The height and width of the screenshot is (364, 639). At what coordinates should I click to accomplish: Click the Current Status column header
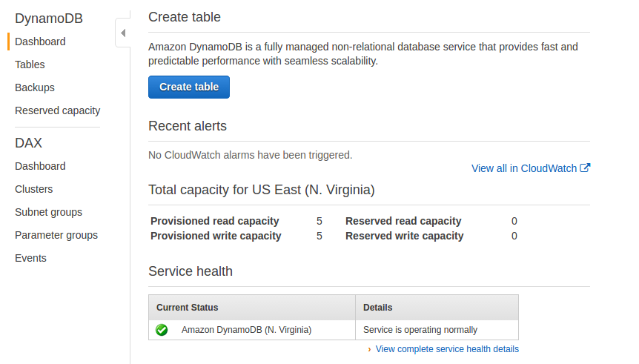188,308
